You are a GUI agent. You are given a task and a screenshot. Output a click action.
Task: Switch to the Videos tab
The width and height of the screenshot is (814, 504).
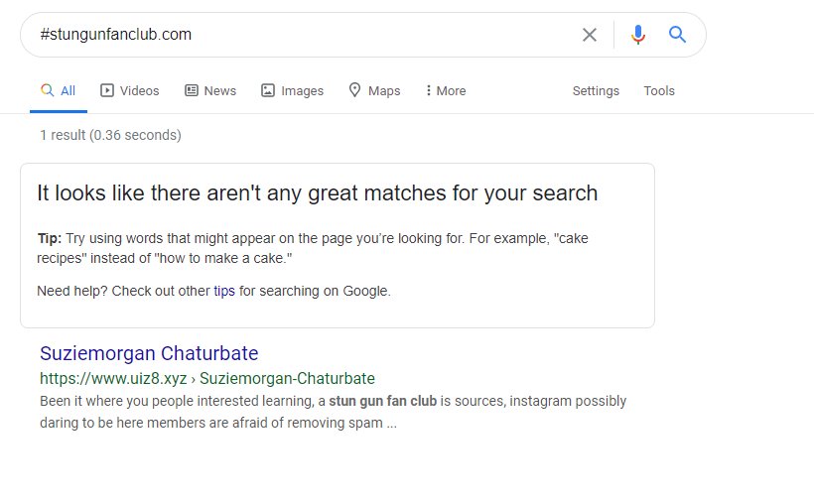pyautogui.click(x=130, y=91)
